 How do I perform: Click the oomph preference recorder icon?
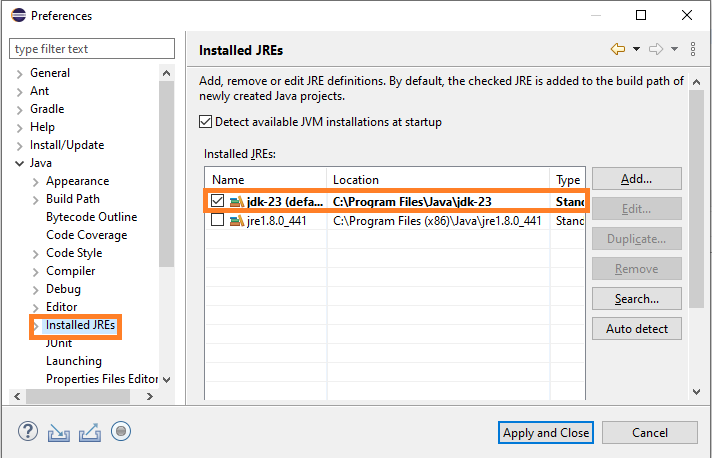point(121,432)
